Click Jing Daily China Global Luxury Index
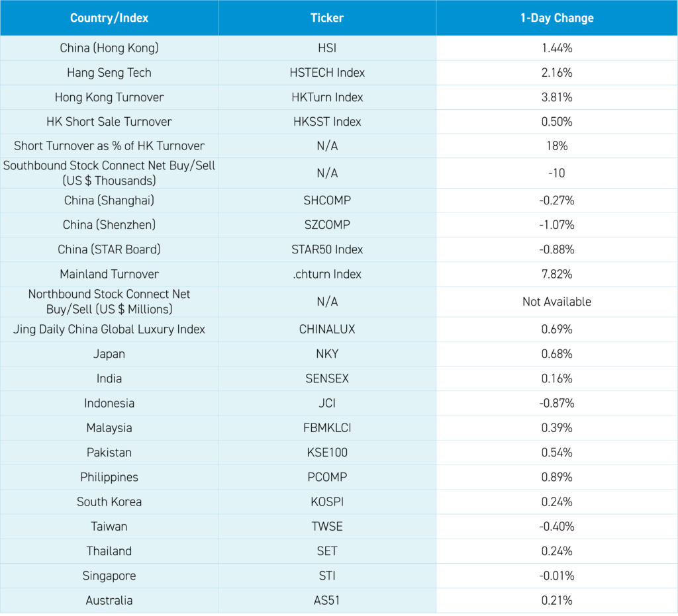Screen dimensions: 678x616 [x=109, y=330]
